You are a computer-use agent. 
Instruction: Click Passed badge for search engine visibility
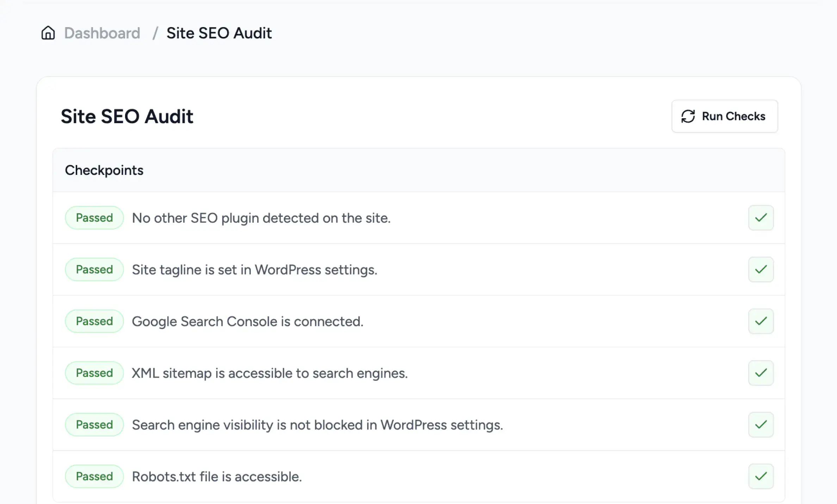[94, 425]
